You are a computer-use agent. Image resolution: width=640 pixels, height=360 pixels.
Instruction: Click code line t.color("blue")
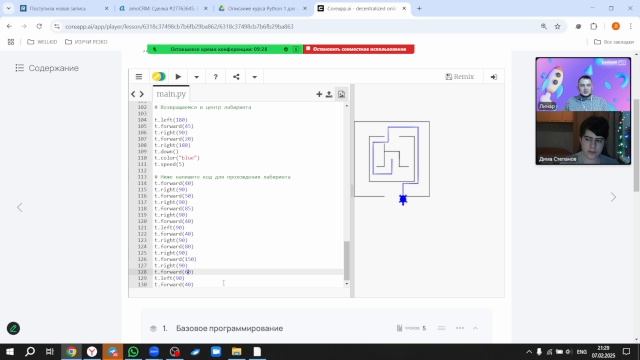(177, 158)
